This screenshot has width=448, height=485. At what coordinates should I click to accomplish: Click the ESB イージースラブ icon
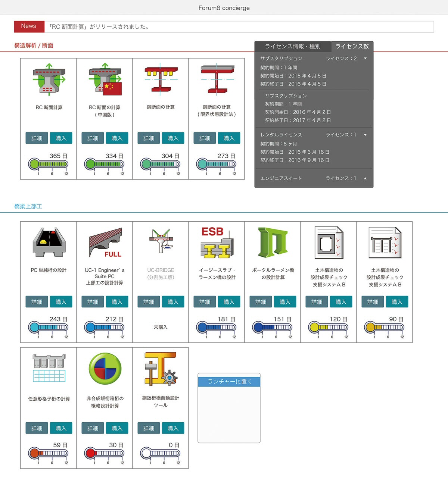(x=217, y=242)
